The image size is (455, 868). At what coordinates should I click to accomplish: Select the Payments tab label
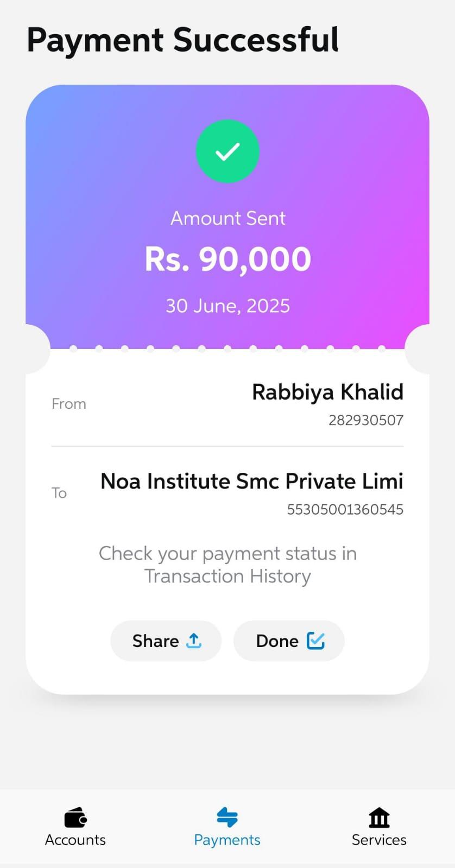pos(227,840)
